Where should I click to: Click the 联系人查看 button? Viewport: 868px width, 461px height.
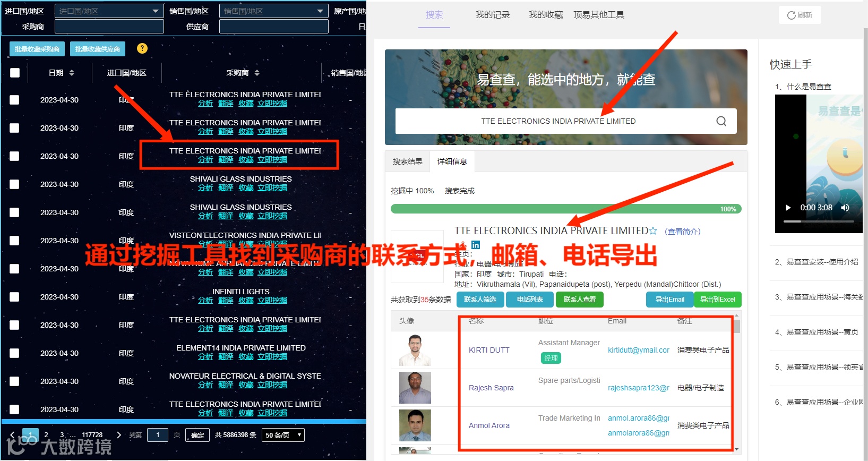[x=580, y=300]
